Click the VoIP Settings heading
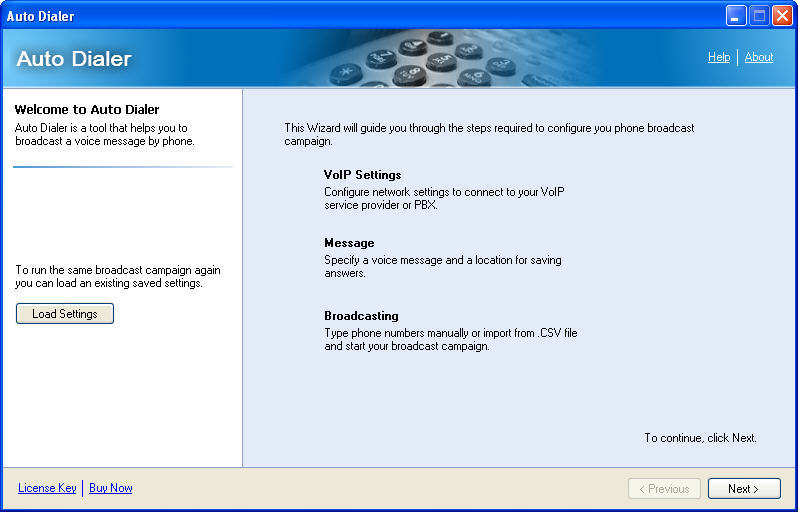Viewport: 798px width, 512px height. (x=362, y=175)
